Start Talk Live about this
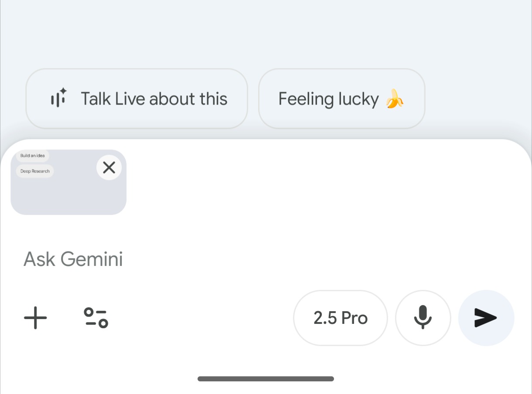The image size is (532, 394). point(136,98)
